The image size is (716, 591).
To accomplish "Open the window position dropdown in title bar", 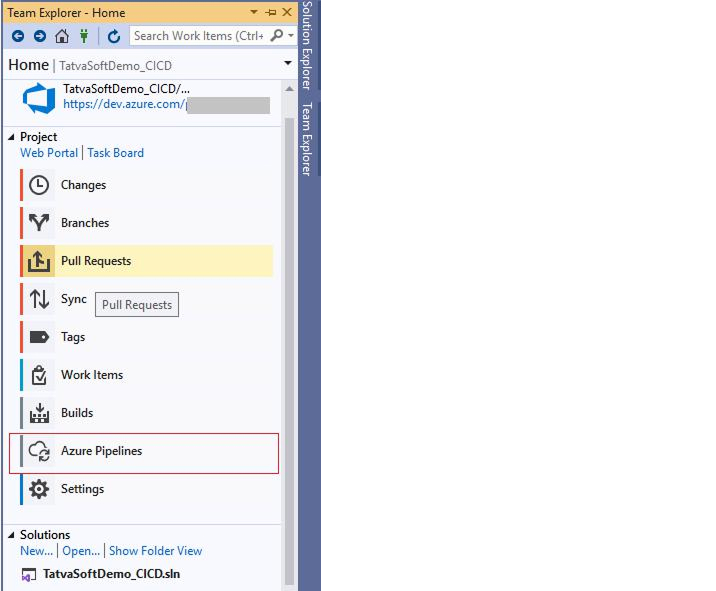I will tap(254, 12).
